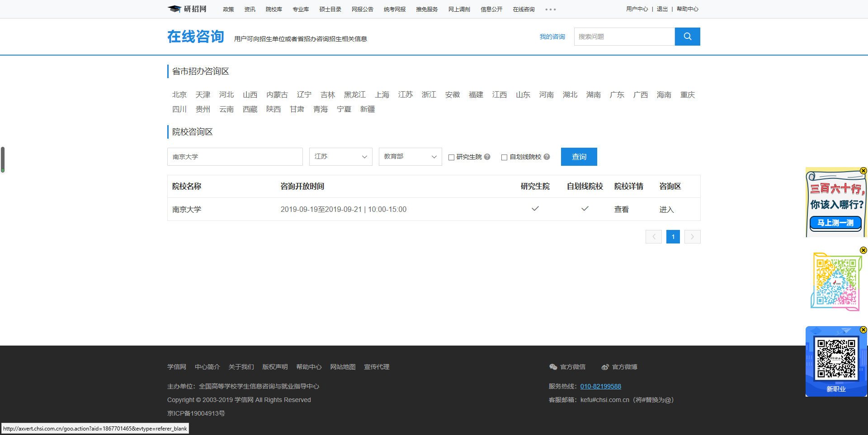Close the 新职业 QR code ad
Screen dimensions: 868x435
(x=863, y=330)
